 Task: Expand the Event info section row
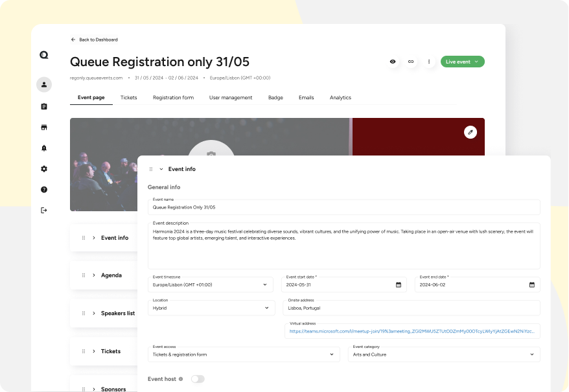point(93,238)
